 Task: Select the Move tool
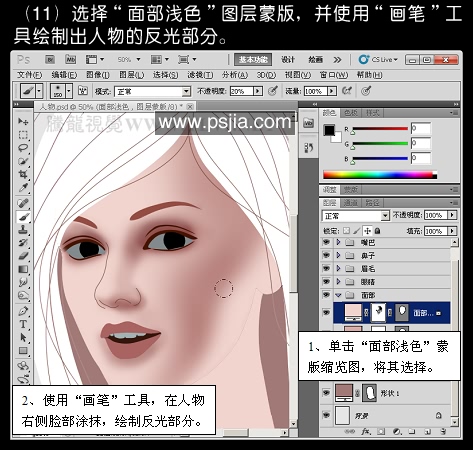click(x=23, y=122)
